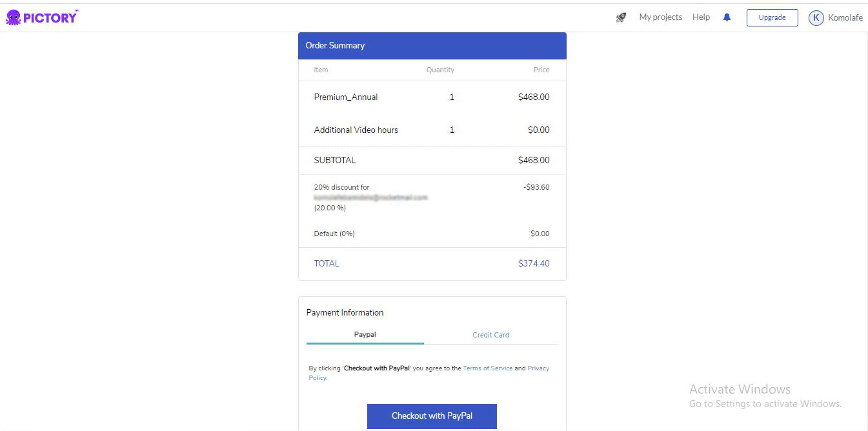Click the Order Summary header

(x=335, y=46)
